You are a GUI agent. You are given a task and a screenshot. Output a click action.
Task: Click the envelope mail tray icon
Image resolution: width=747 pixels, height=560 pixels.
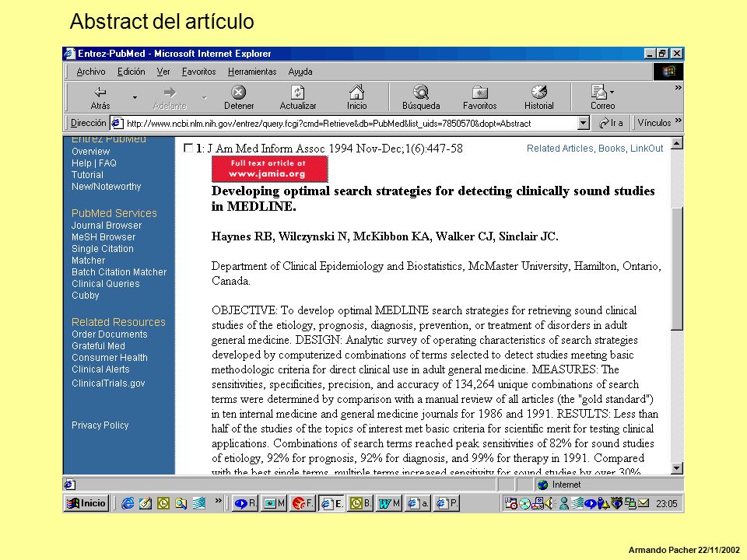pos(644,503)
